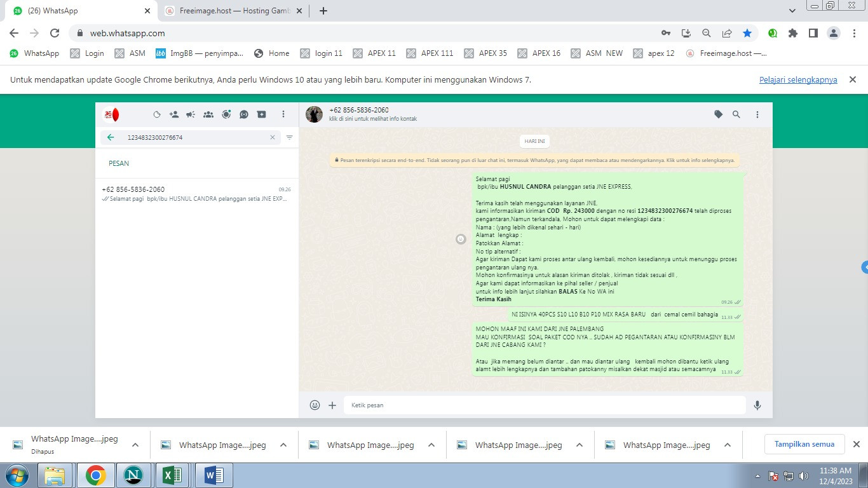This screenshot has width=868, height=488.
Task: Open the 'Home' bookmark
Action: tap(271, 53)
